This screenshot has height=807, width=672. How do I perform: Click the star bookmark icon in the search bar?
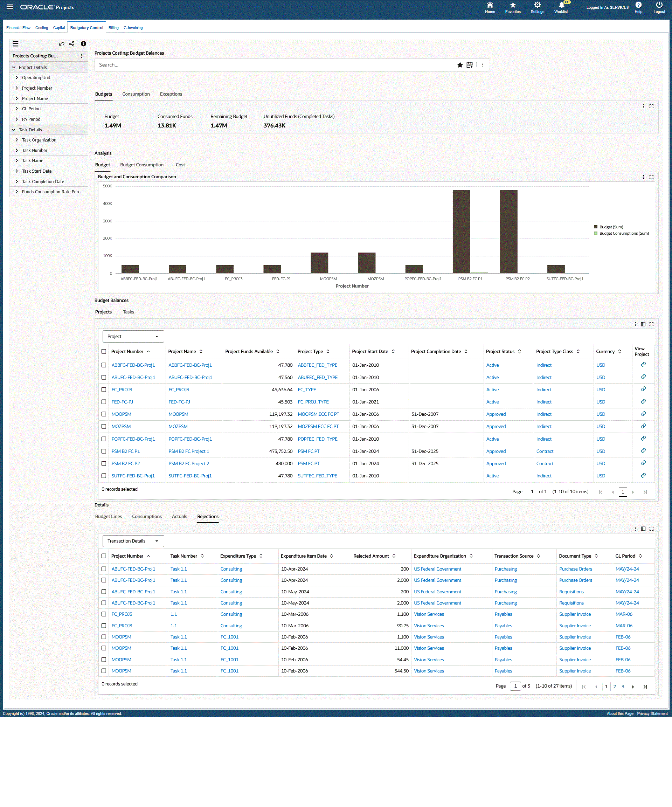tap(460, 65)
